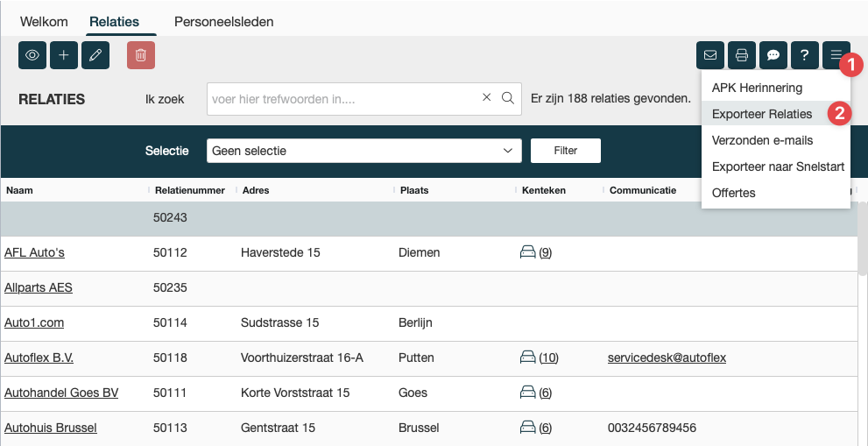This screenshot has height=446, width=868.
Task: Open help with question mark icon
Action: click(804, 55)
